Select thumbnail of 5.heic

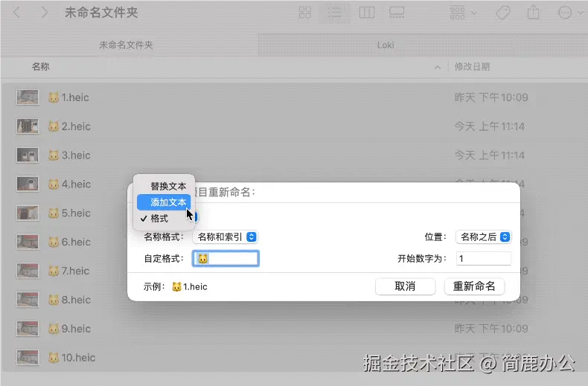point(28,213)
